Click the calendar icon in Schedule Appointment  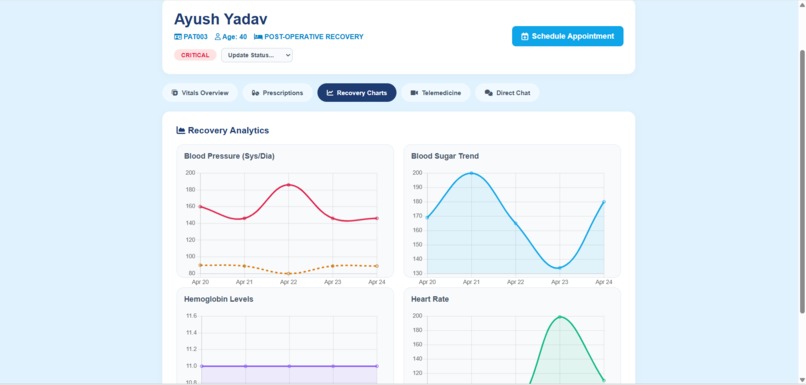click(x=525, y=36)
